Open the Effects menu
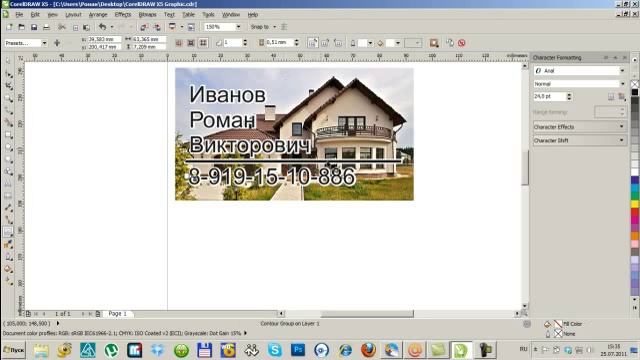640x360 pixels. 123,14
